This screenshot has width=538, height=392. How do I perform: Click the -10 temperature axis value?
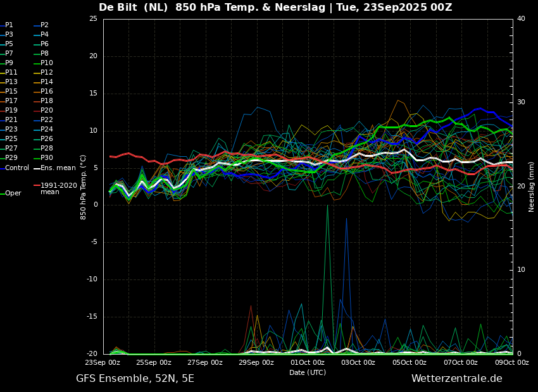92,279
